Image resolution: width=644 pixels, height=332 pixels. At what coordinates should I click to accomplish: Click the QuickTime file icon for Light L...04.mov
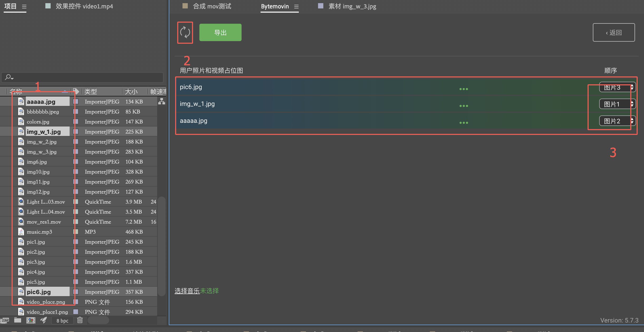click(x=21, y=212)
